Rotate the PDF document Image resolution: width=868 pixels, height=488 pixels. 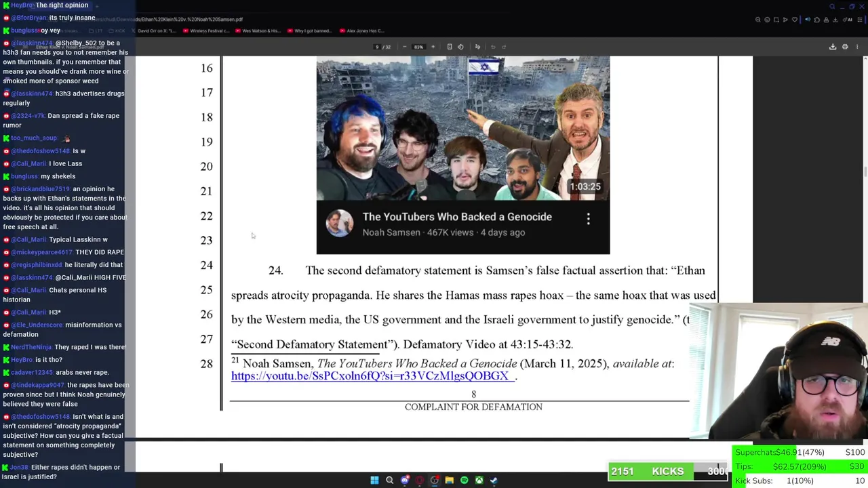(x=460, y=47)
